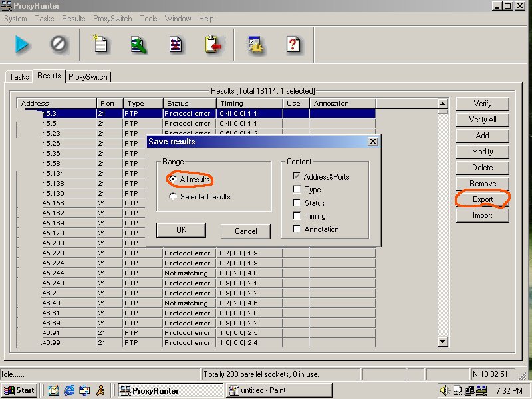Select the All results radio button
This screenshot has height=399, width=532.
[173, 180]
